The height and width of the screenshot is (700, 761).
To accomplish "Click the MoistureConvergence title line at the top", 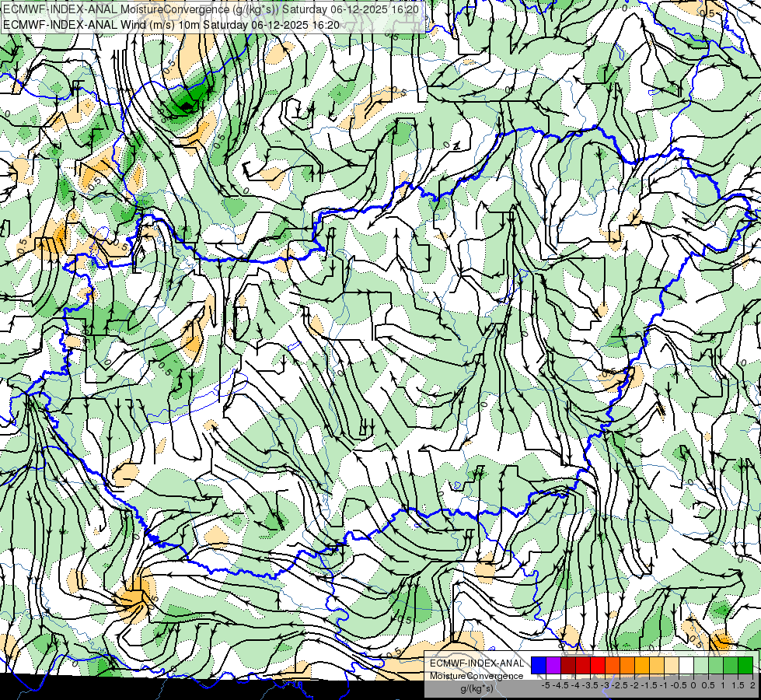I will (x=211, y=9).
